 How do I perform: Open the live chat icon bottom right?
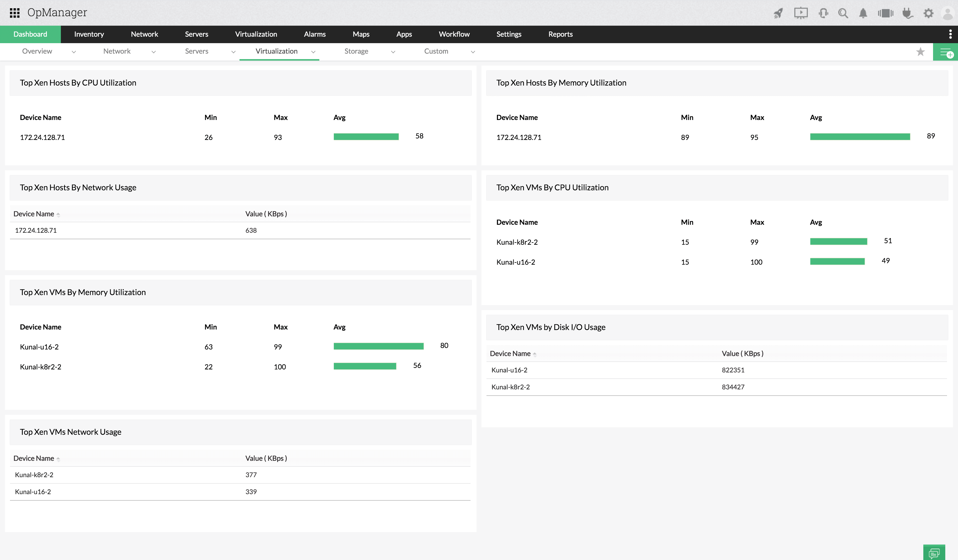pyautogui.click(x=934, y=553)
